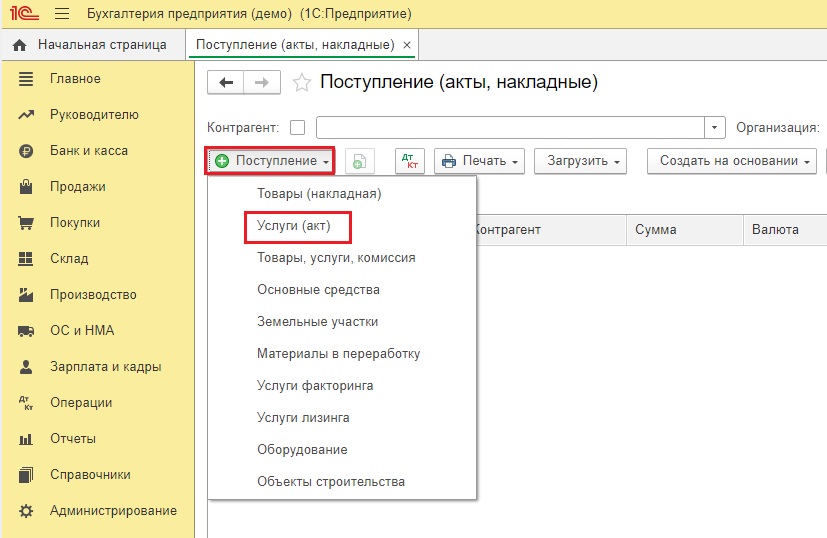
Task: Add page to favorites with star icon
Action: pos(301,84)
